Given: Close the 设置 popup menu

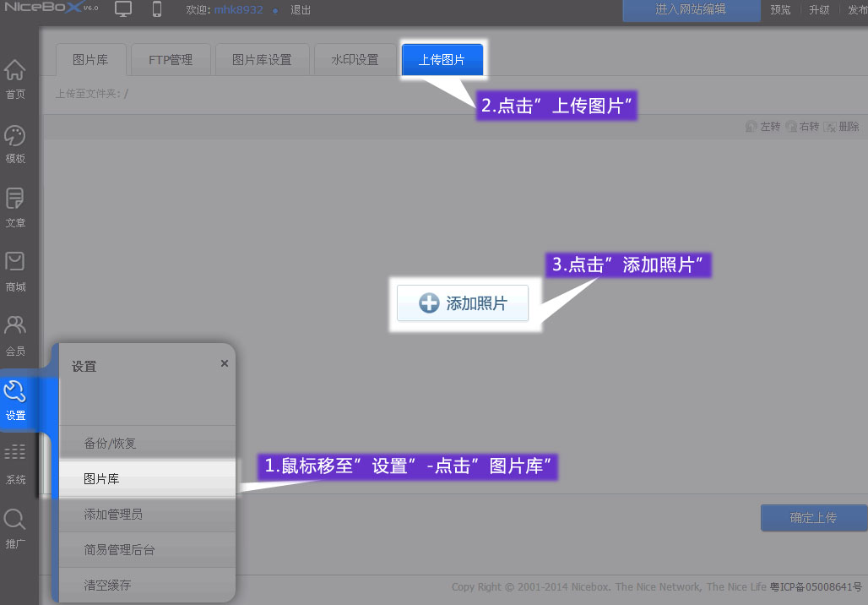Looking at the screenshot, I should [x=224, y=363].
